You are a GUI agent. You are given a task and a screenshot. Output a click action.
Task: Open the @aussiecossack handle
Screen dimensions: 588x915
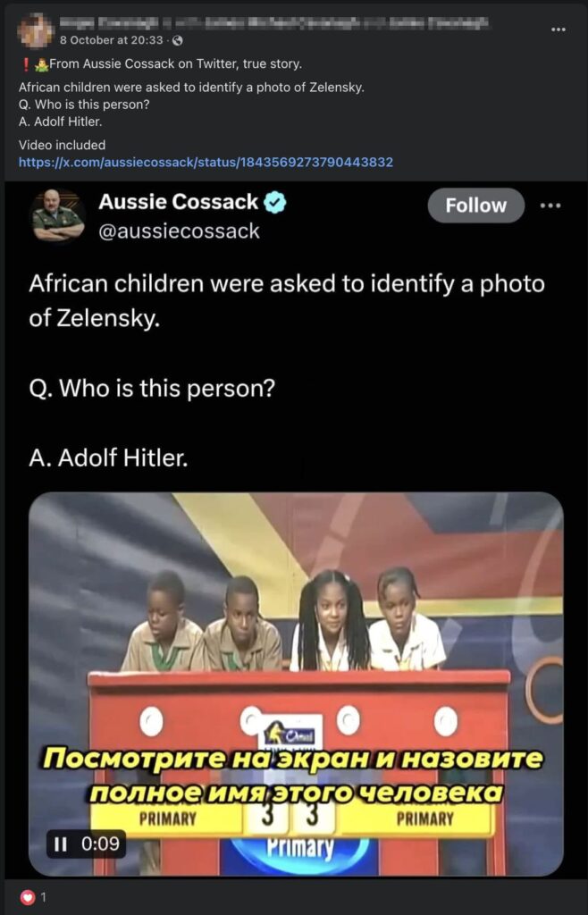(x=179, y=231)
